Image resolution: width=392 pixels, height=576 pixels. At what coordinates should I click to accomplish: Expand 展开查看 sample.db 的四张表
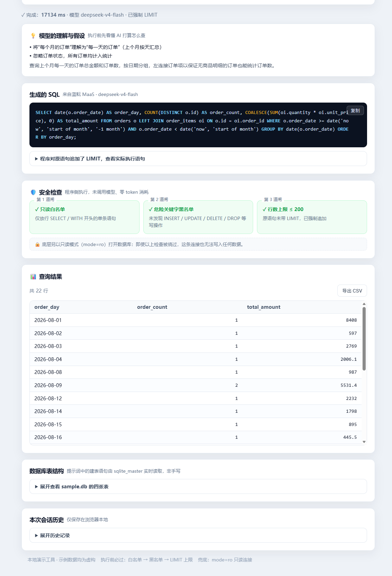[x=198, y=487]
